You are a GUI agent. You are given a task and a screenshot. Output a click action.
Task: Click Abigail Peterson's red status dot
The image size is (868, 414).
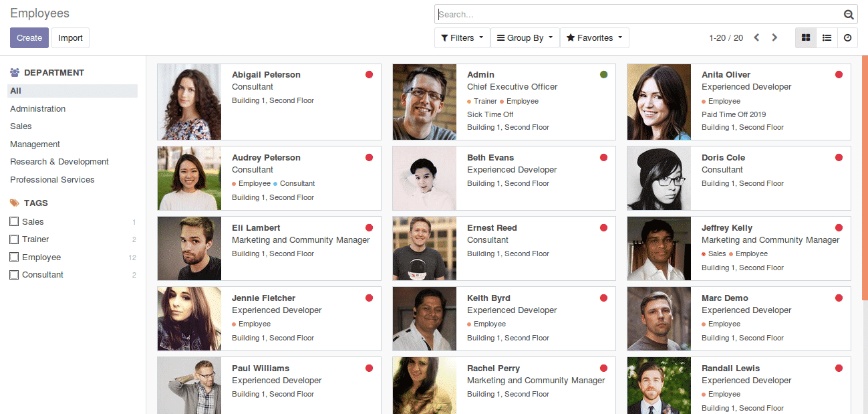[369, 75]
